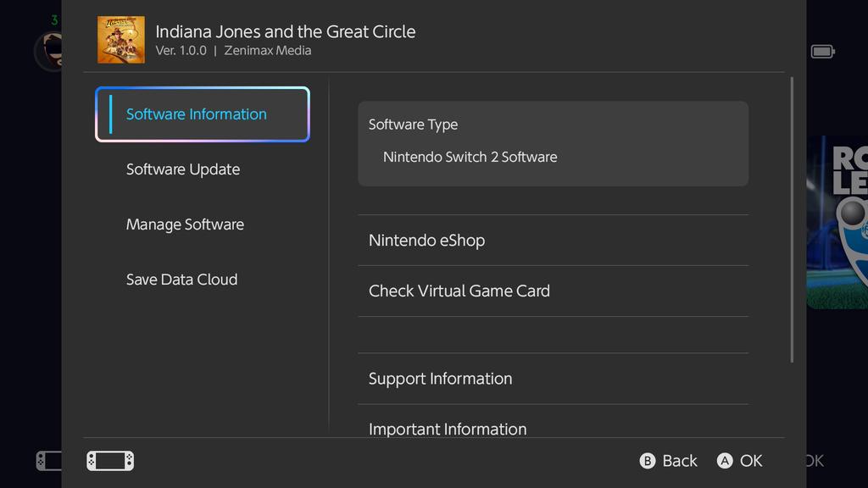This screenshot has width=868, height=488.
Task: Click the user avatar icon behind the dialog
Action: pos(48,51)
